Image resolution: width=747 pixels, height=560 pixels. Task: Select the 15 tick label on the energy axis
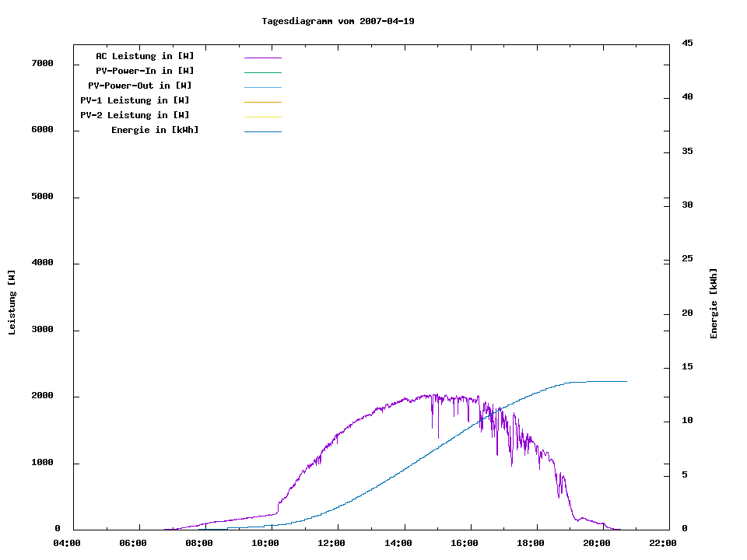point(688,366)
